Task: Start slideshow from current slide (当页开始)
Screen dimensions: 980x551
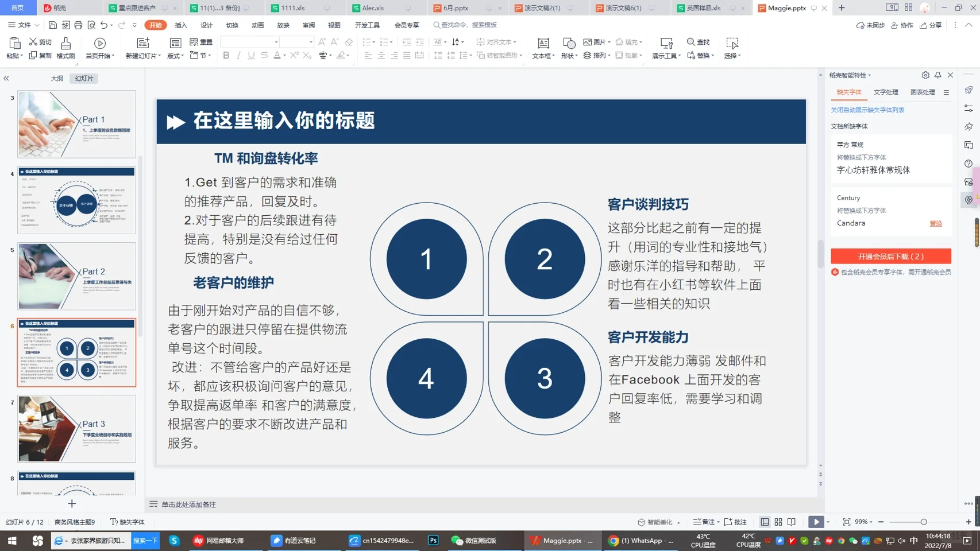Action: [x=99, y=44]
